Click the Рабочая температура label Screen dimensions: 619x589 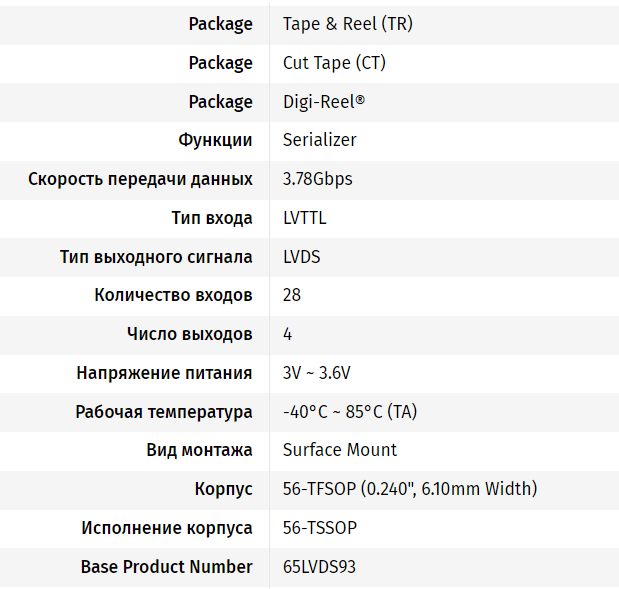point(164,412)
